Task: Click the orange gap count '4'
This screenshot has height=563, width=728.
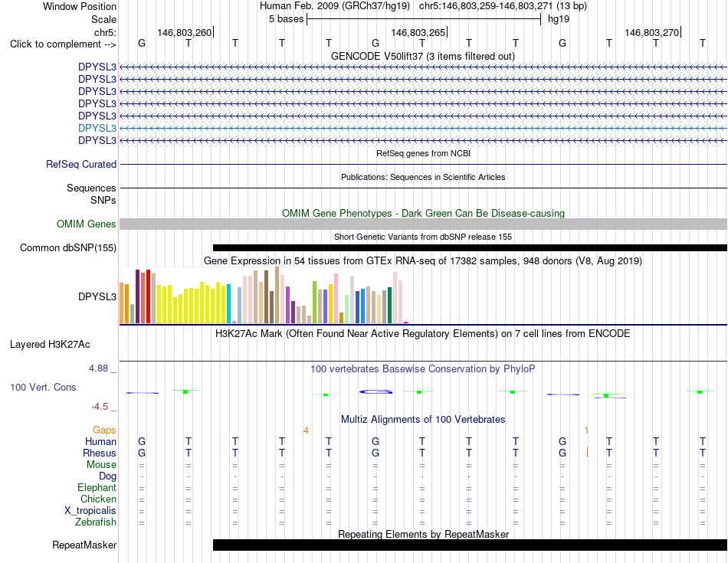Action: (x=306, y=430)
